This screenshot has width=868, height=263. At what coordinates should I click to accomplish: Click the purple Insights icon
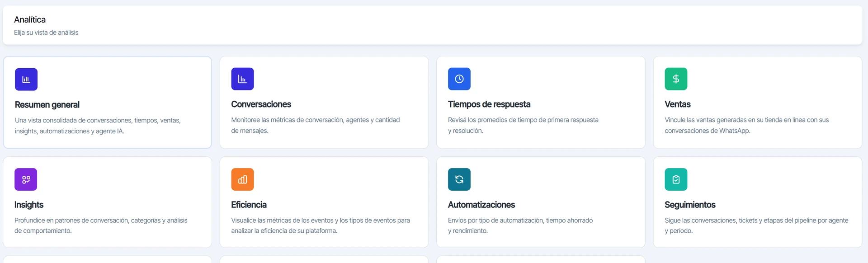pyautogui.click(x=26, y=179)
